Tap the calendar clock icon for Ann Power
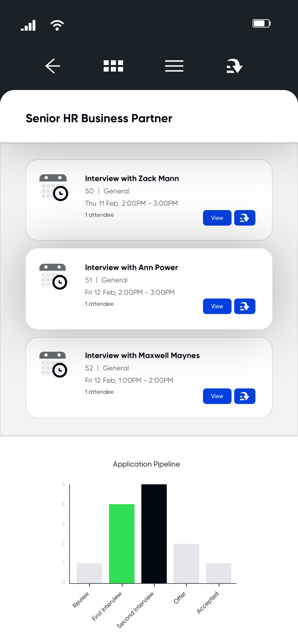This screenshot has height=644, width=298. click(x=53, y=276)
